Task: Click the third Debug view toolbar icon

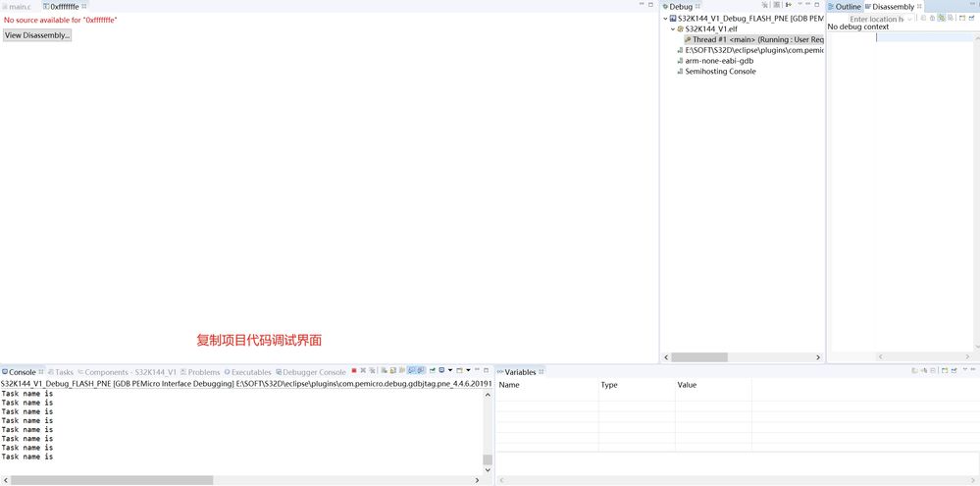Action: (x=789, y=5)
